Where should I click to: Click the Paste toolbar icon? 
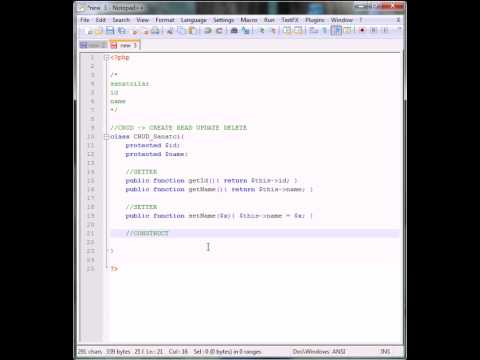(x=192, y=31)
